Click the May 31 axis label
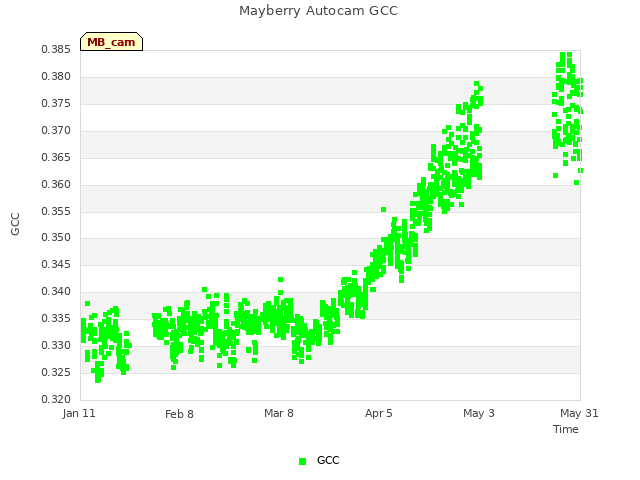Screen dimensions: 640x480 tap(579, 413)
